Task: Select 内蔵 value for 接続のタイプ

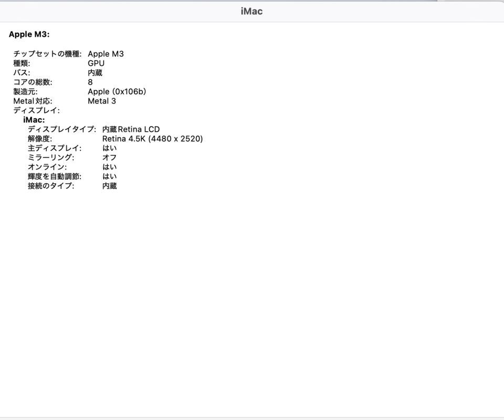Action: [x=110, y=186]
